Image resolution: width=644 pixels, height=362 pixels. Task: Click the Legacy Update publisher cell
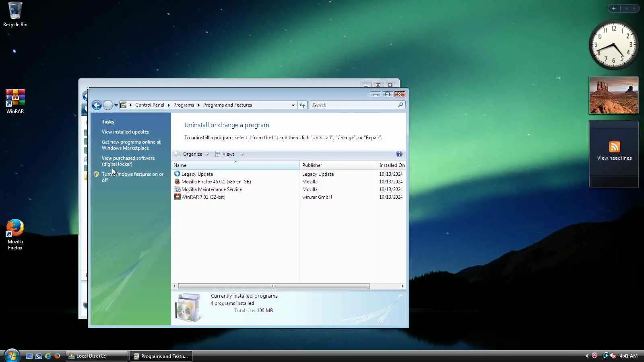[318, 174]
